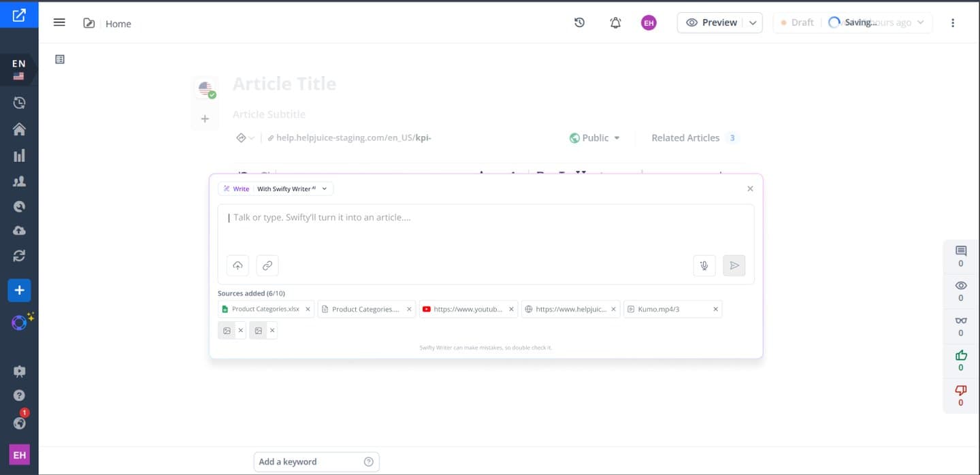Open recent activity clock in the sidebar
The width and height of the screenshot is (980, 475).
click(19, 103)
